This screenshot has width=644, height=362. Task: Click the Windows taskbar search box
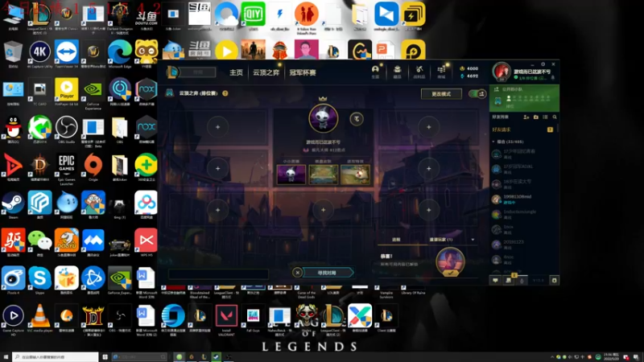tap(55, 357)
